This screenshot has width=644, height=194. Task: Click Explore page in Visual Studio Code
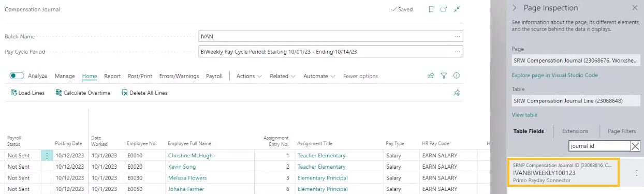point(554,76)
